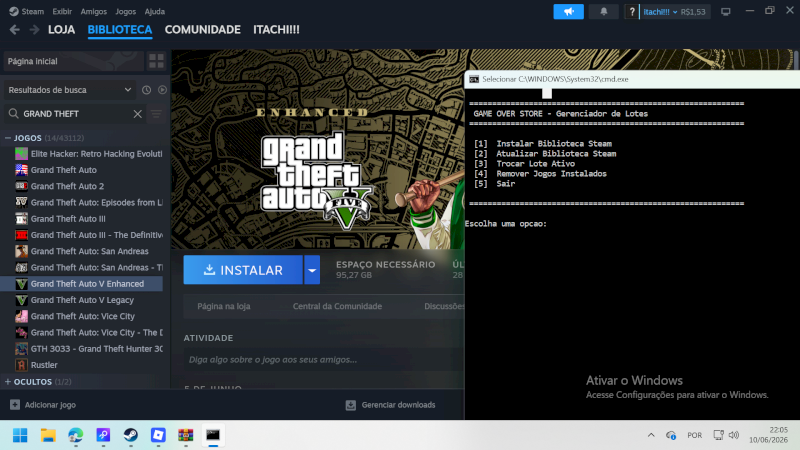Open the Steam menu
This screenshot has height=450, width=800.
pos(27,11)
